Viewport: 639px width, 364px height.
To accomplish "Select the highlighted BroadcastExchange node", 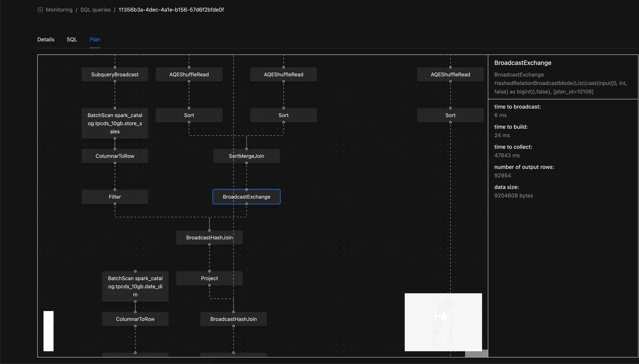I will point(246,197).
